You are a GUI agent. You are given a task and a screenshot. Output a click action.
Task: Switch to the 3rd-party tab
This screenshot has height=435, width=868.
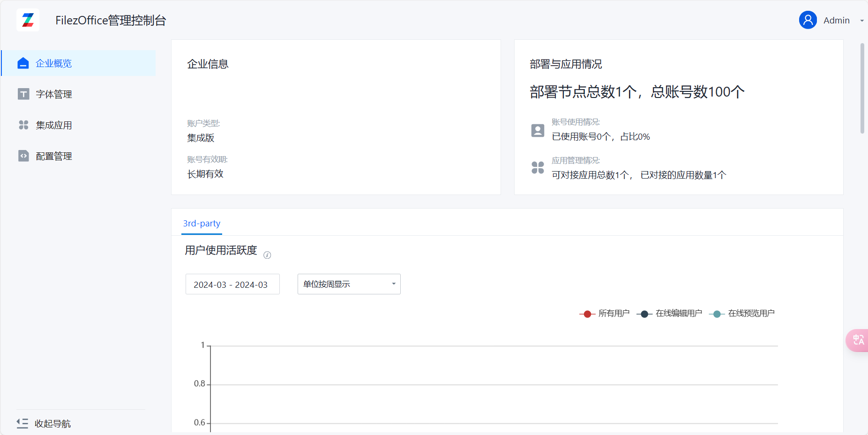pos(202,224)
